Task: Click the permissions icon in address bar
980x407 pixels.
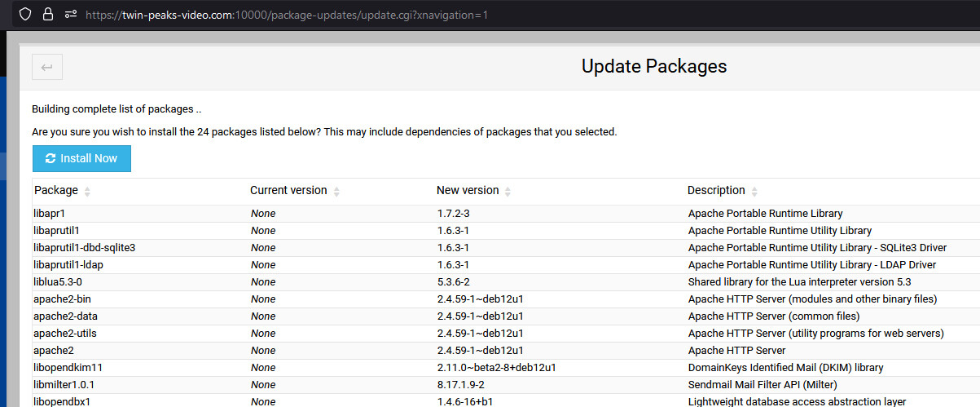Action: (x=71, y=15)
